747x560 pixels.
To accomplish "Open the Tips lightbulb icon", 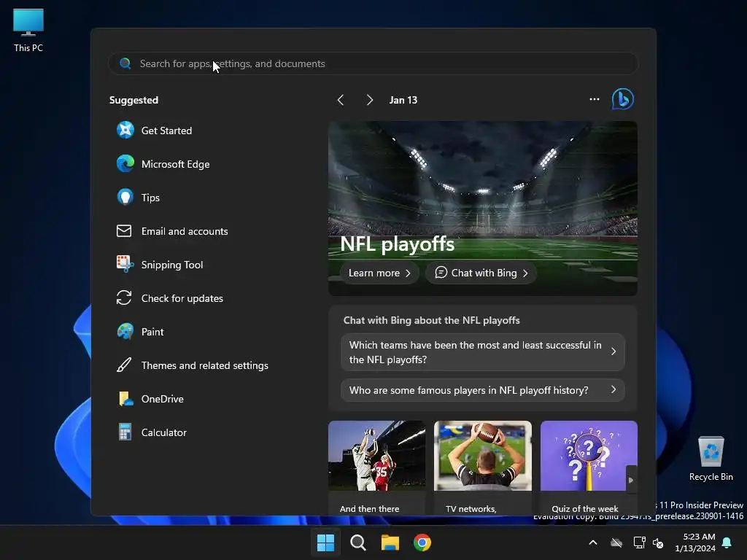I will click(125, 197).
